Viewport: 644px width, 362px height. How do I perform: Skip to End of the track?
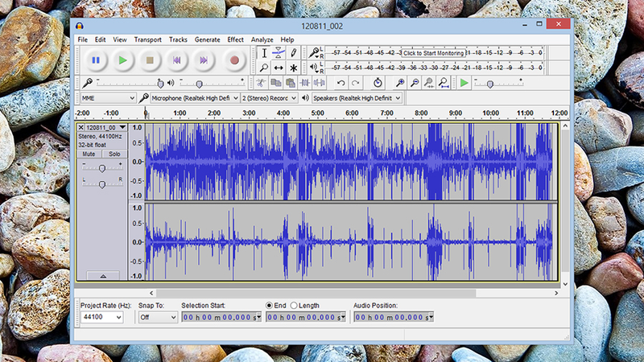click(204, 60)
